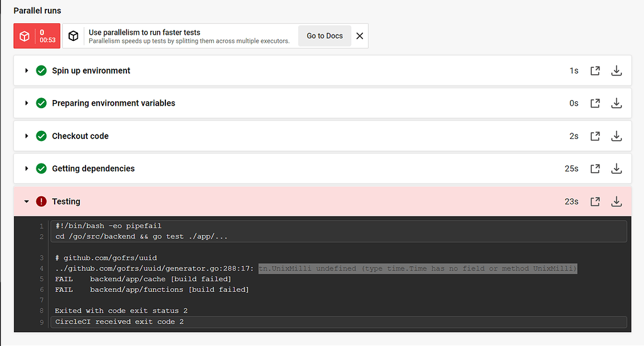Download Preparing environment variables log
The height and width of the screenshot is (346, 644).
[616, 103]
